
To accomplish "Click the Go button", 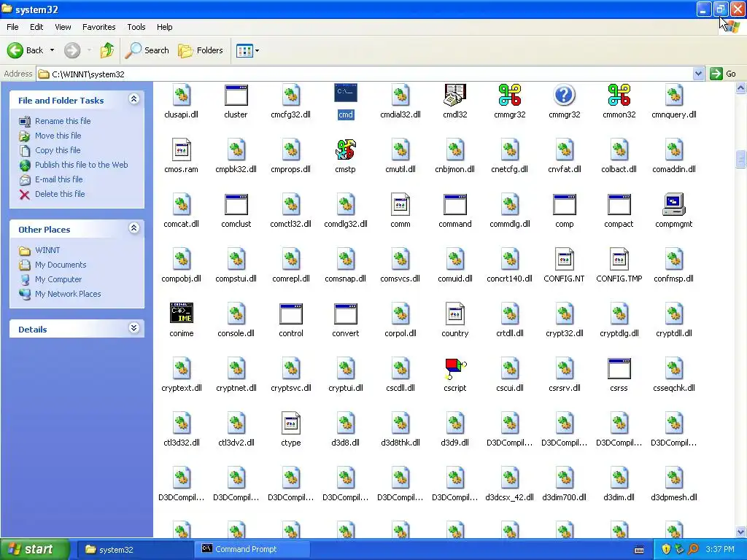I will [x=723, y=74].
